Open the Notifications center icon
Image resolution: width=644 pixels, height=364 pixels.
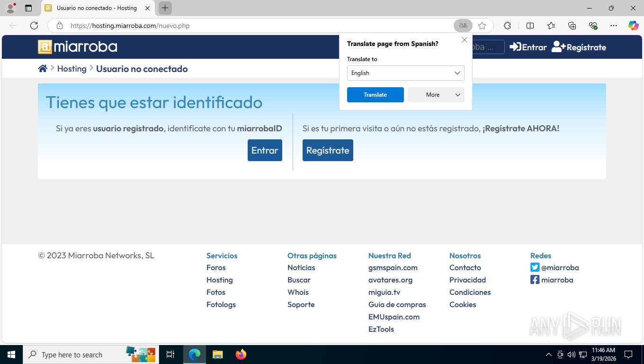(x=628, y=355)
